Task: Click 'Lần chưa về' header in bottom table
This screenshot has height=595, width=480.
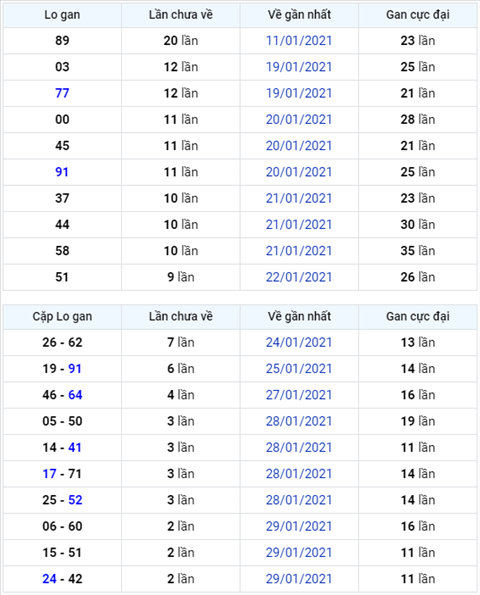Action: tap(181, 316)
